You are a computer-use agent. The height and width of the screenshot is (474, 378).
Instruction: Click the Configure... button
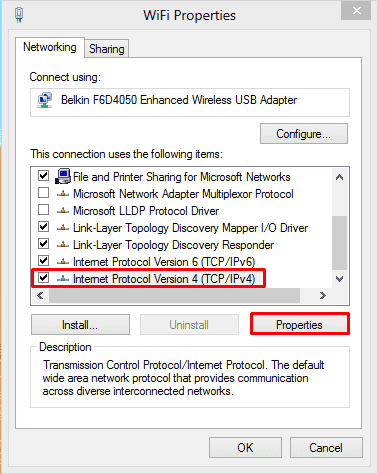tap(304, 134)
